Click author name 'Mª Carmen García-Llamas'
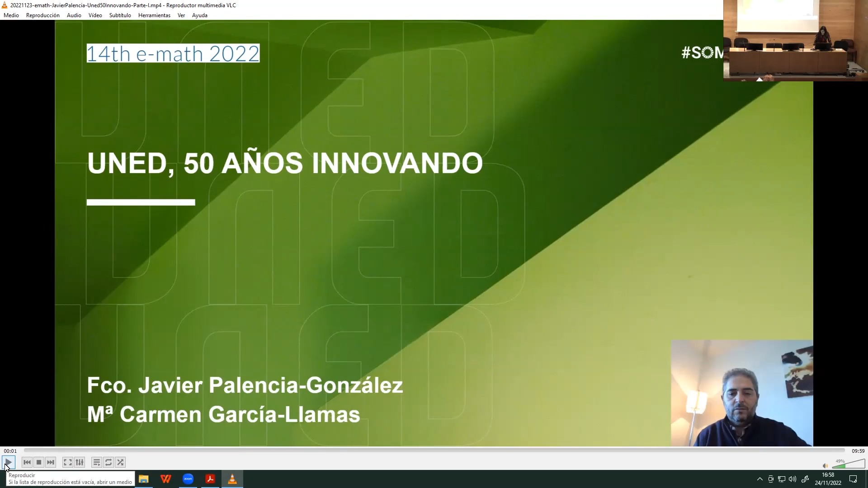The image size is (868, 488). [223, 414]
